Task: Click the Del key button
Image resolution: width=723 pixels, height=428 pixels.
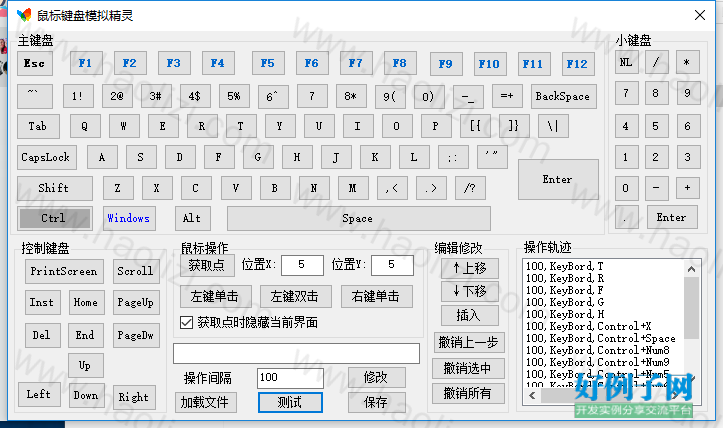Action: click(42, 335)
